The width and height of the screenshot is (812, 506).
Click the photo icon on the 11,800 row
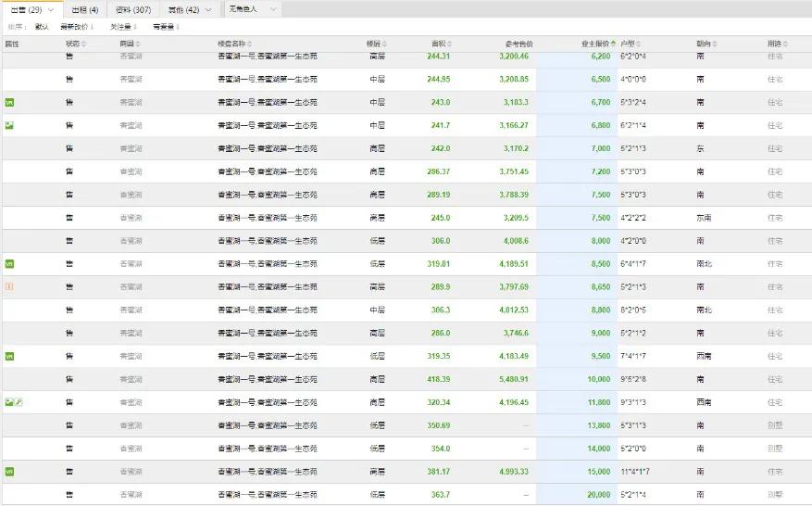[9, 402]
